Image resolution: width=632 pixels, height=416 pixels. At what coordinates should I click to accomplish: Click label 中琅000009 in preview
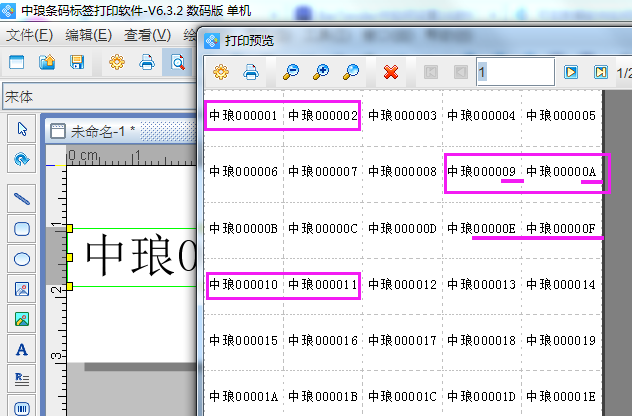[x=482, y=172]
